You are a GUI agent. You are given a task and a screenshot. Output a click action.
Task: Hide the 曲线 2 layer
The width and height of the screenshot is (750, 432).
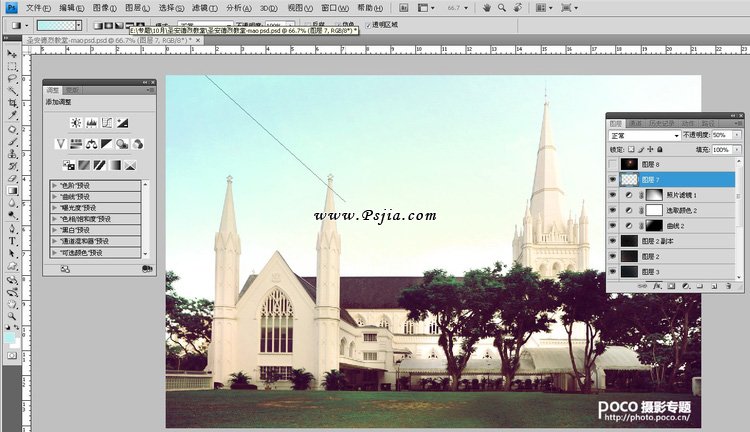point(613,225)
